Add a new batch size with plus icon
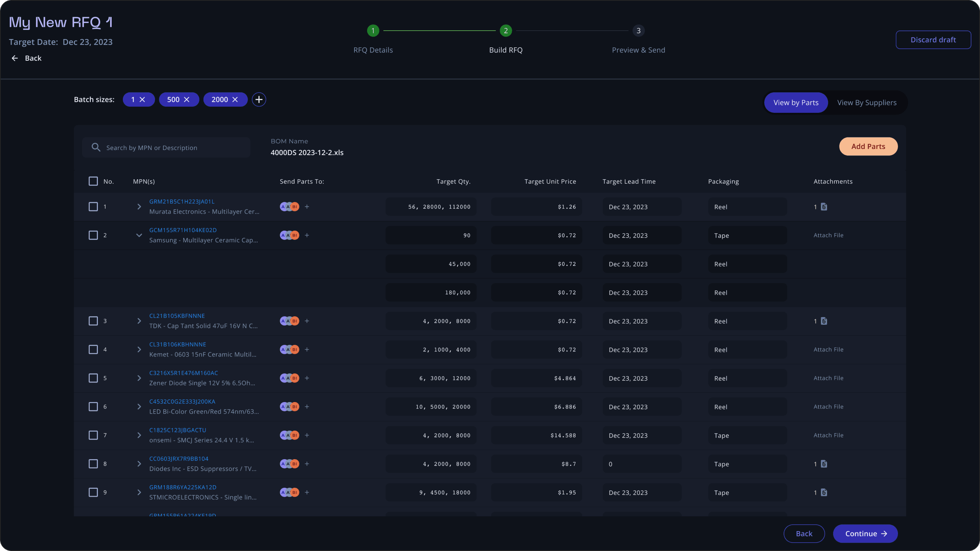Image resolution: width=980 pixels, height=551 pixels. click(259, 99)
